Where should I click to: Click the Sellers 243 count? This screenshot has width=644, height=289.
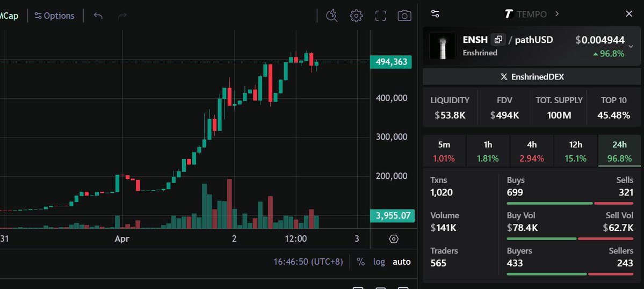click(625, 263)
